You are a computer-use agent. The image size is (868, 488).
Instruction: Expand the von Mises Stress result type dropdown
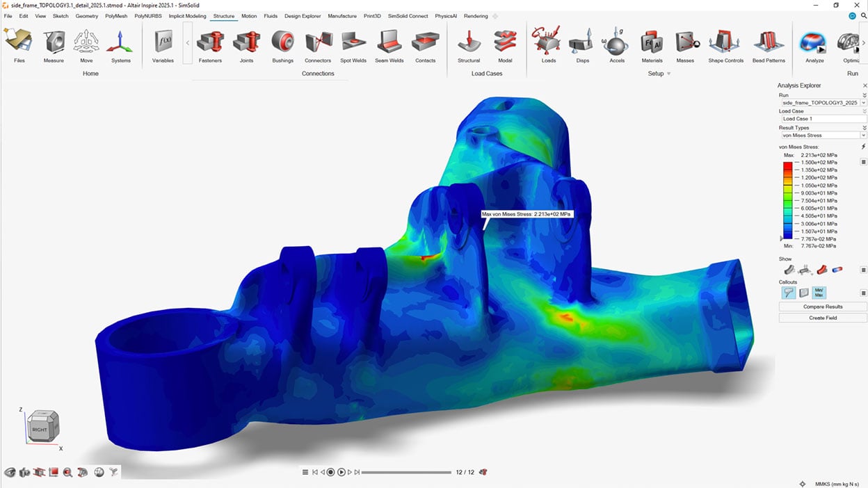point(863,136)
